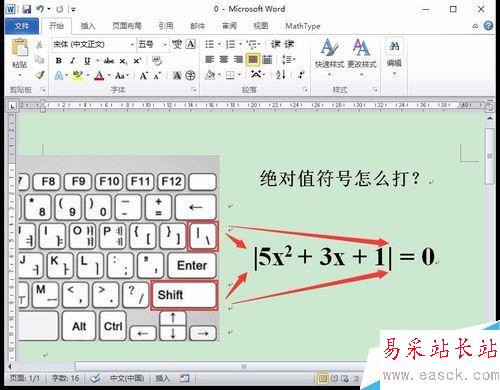Click the Word Help question mark

[x=488, y=26]
